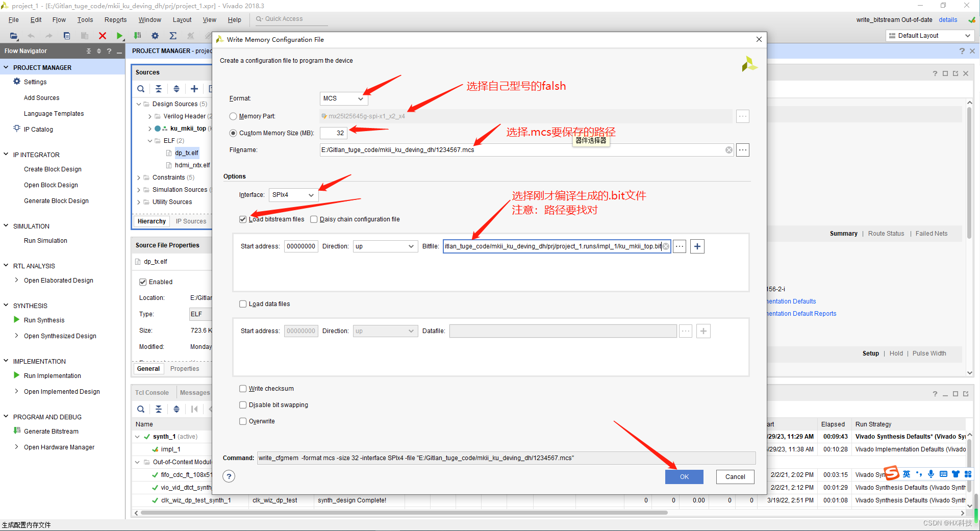Image resolution: width=980 pixels, height=531 pixels.
Task: Open Settings gear in the main toolbar
Action: pyautogui.click(x=155, y=36)
